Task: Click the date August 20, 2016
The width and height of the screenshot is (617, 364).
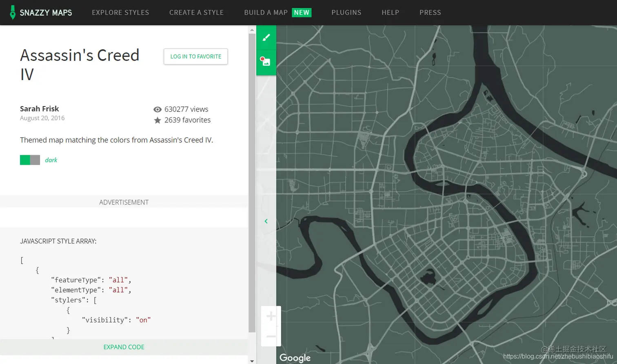Action: 42,118
